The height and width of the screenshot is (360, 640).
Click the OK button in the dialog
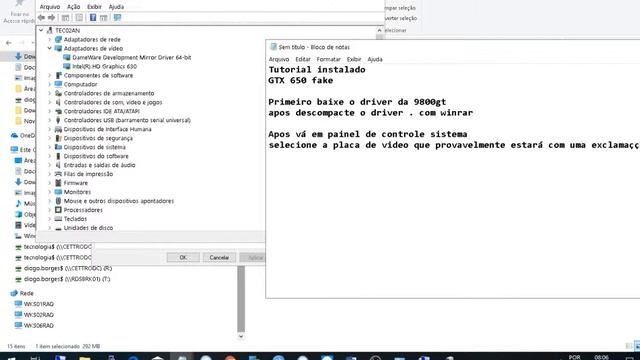(x=183, y=258)
